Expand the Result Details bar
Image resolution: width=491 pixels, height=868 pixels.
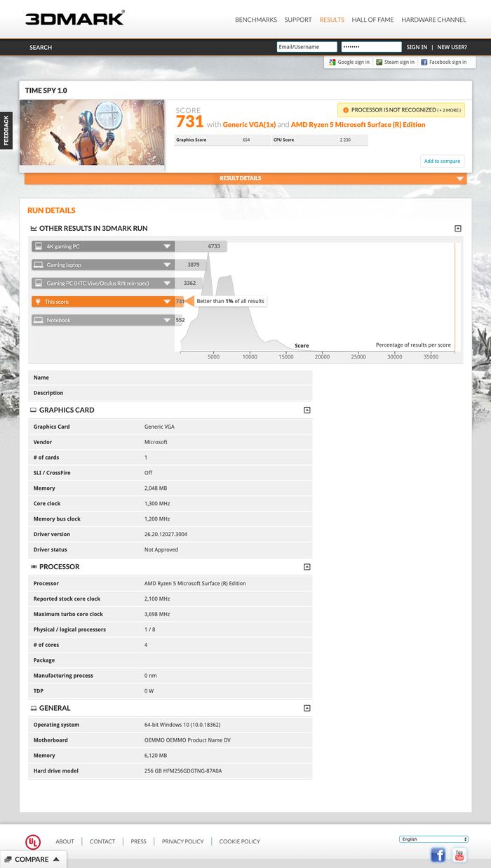coord(245,178)
